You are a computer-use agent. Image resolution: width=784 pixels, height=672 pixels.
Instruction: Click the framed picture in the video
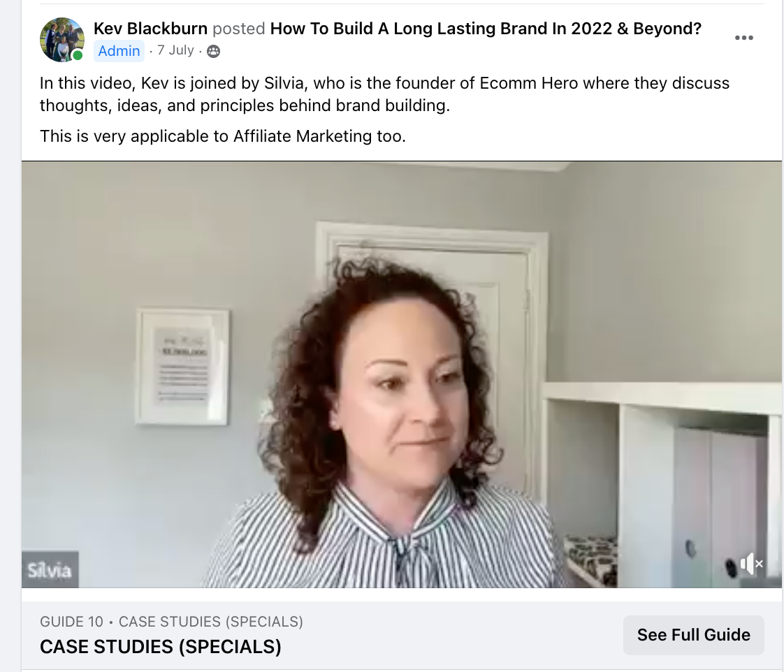[182, 367]
